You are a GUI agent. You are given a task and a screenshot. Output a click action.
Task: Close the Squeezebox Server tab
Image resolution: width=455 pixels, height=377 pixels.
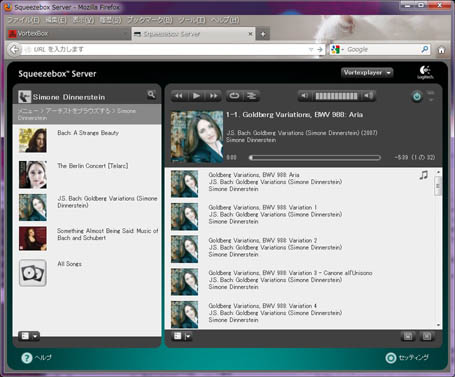[250, 34]
